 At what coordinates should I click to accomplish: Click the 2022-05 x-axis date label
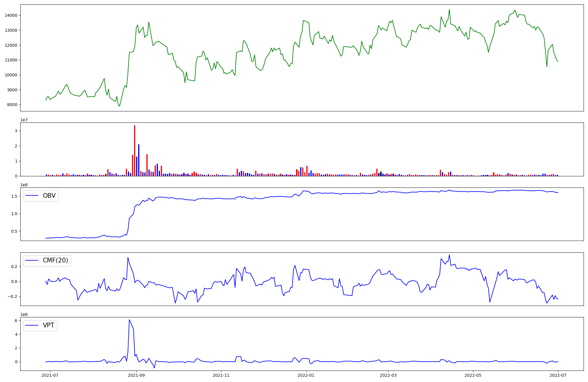pos(473,375)
